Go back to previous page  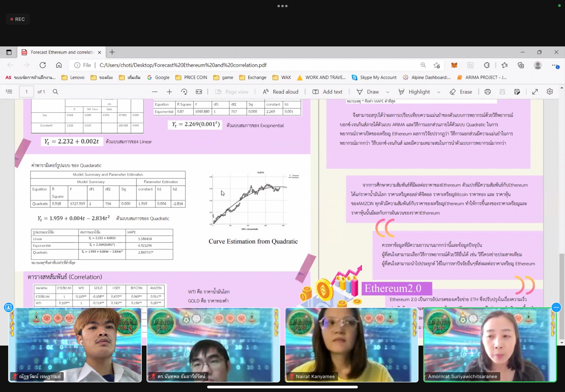[x=10, y=65]
